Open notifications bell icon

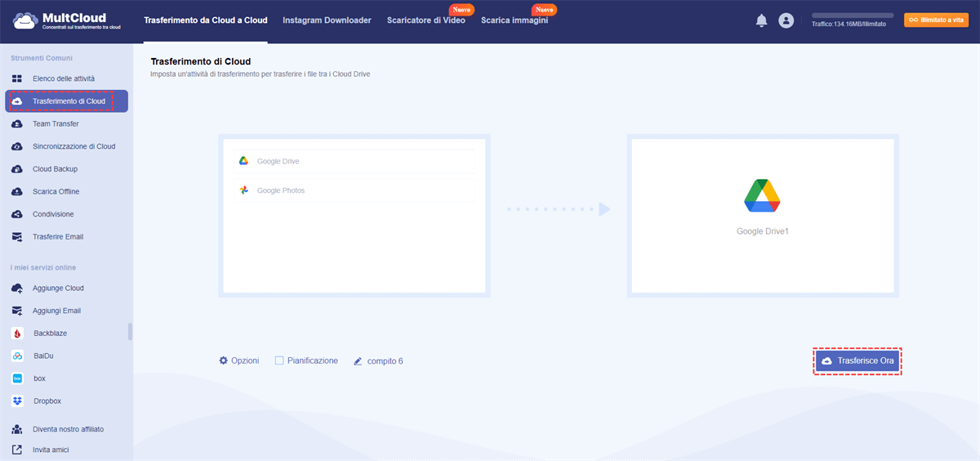(761, 20)
